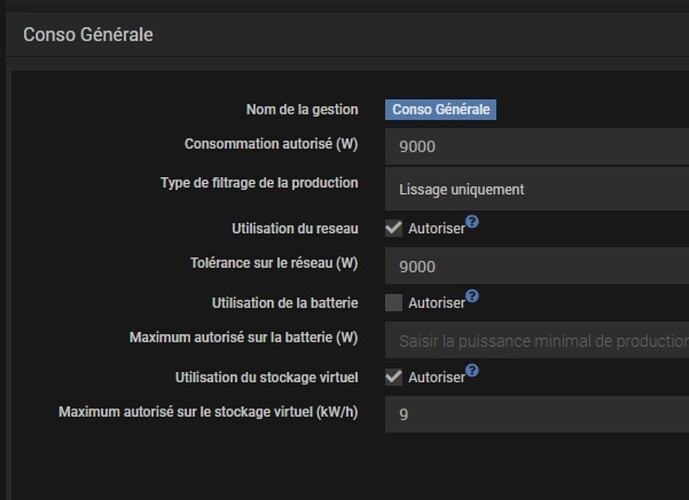Viewport: 689px width, 500px height.
Task: Click the Nom de la gestion field
Action: (x=441, y=109)
